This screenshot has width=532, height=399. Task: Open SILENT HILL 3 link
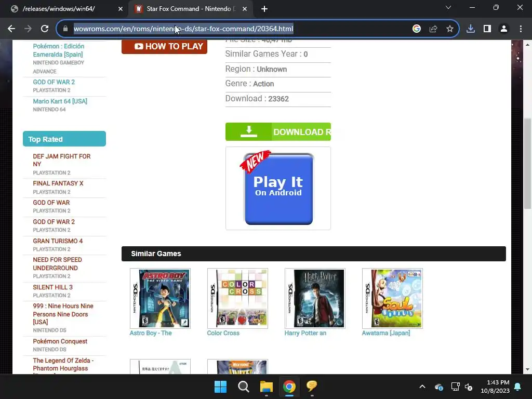[52, 287]
